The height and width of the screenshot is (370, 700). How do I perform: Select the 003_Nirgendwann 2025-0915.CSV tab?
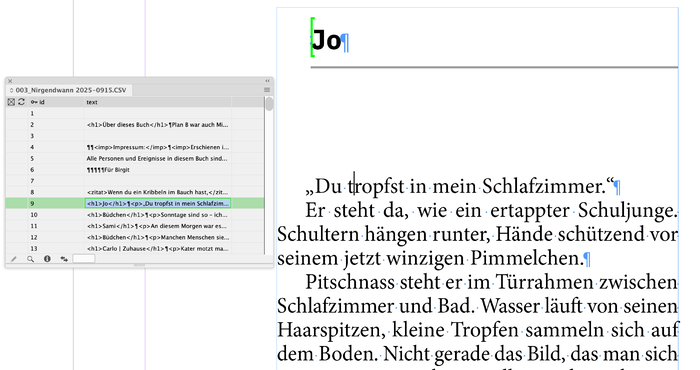[69, 90]
